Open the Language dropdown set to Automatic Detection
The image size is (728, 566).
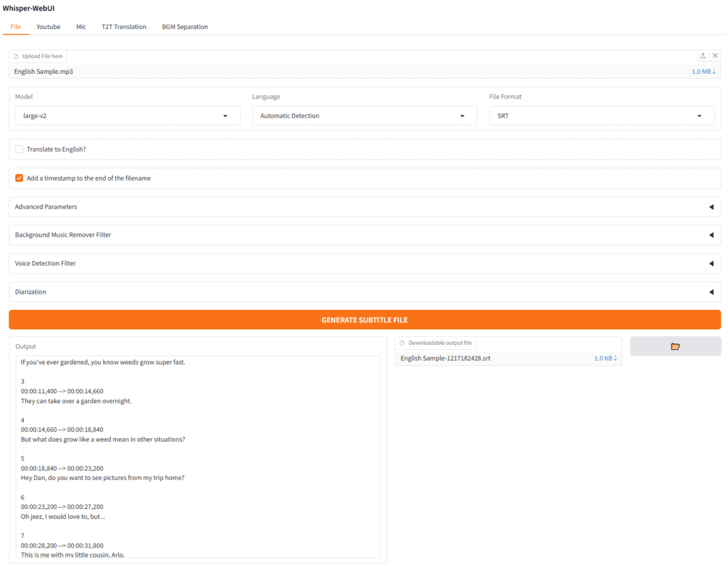click(x=364, y=116)
